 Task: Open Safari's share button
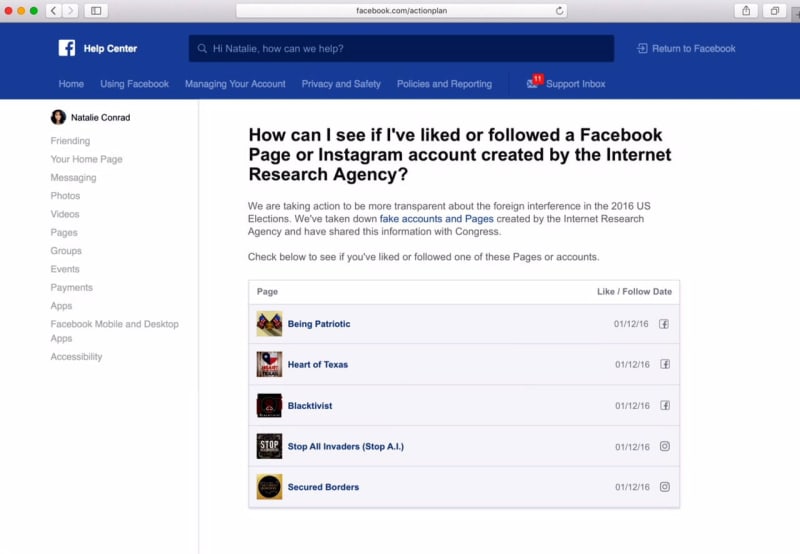tap(746, 10)
